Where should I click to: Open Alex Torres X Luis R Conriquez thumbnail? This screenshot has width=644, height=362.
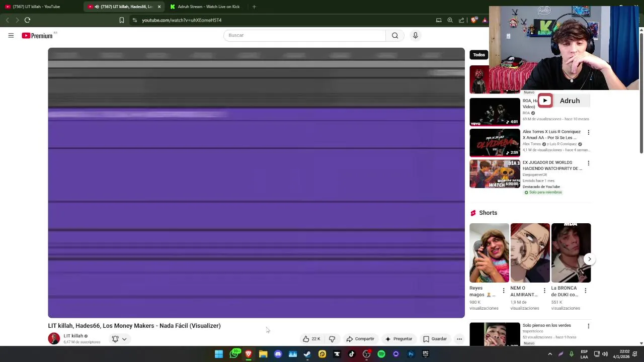[495, 143]
